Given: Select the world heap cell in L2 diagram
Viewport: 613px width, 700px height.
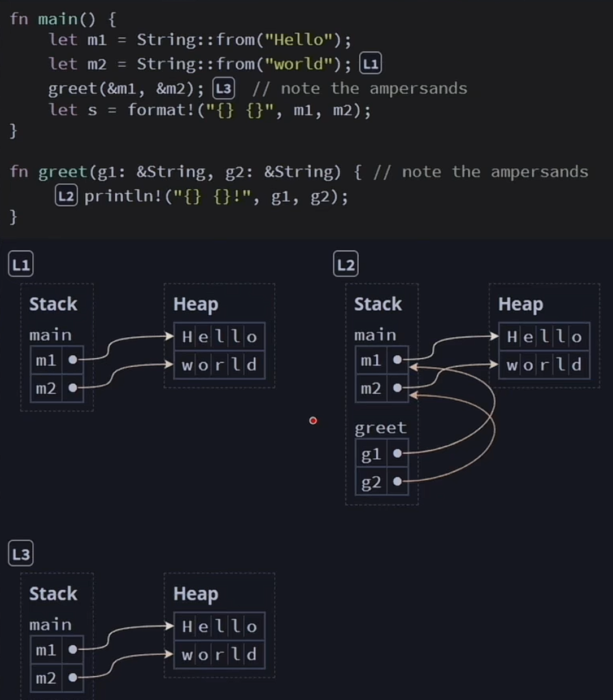Looking at the screenshot, I should 544,364.
